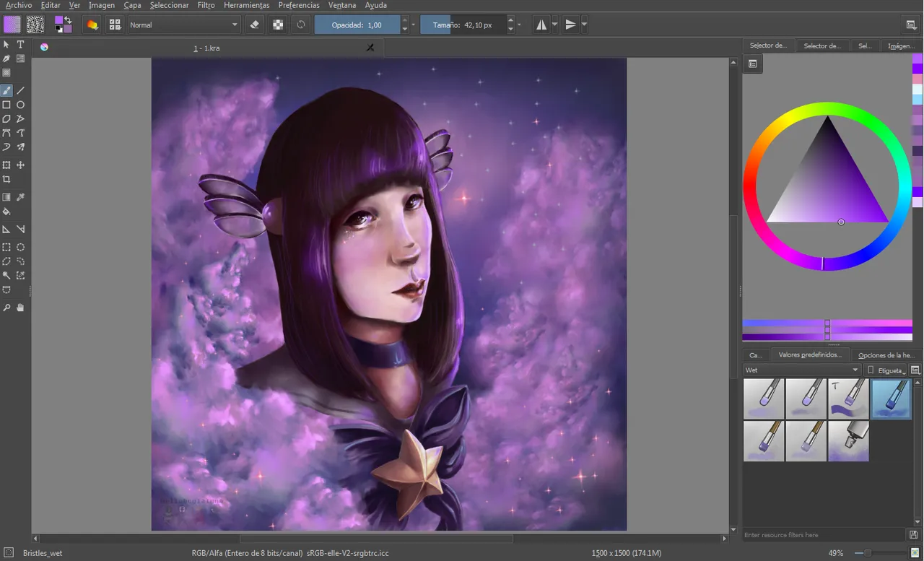Decrease Tamaño with down stepper

pos(510,29)
